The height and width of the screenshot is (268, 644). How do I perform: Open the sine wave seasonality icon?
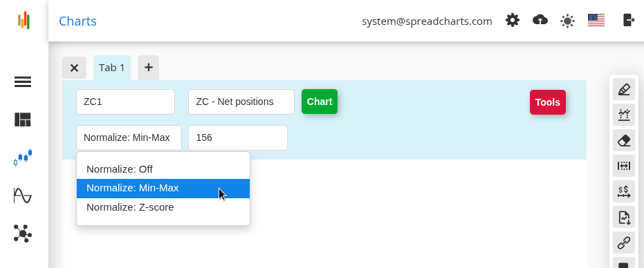tap(23, 195)
